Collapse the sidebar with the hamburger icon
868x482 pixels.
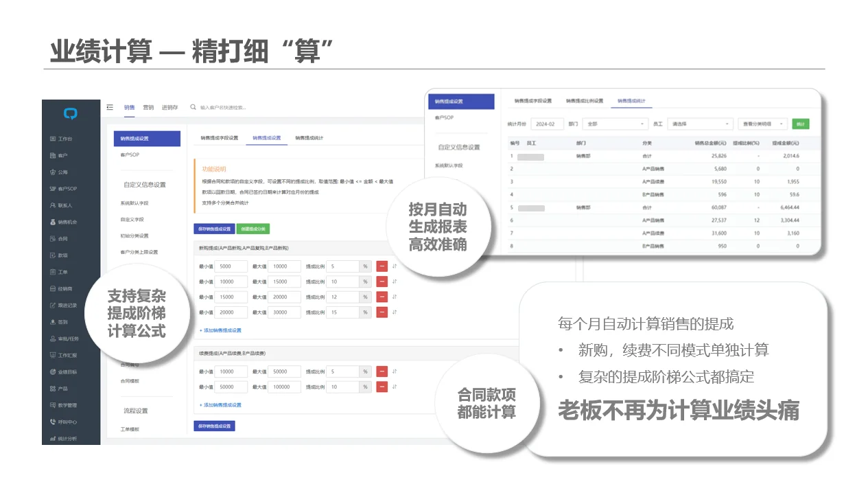click(110, 107)
